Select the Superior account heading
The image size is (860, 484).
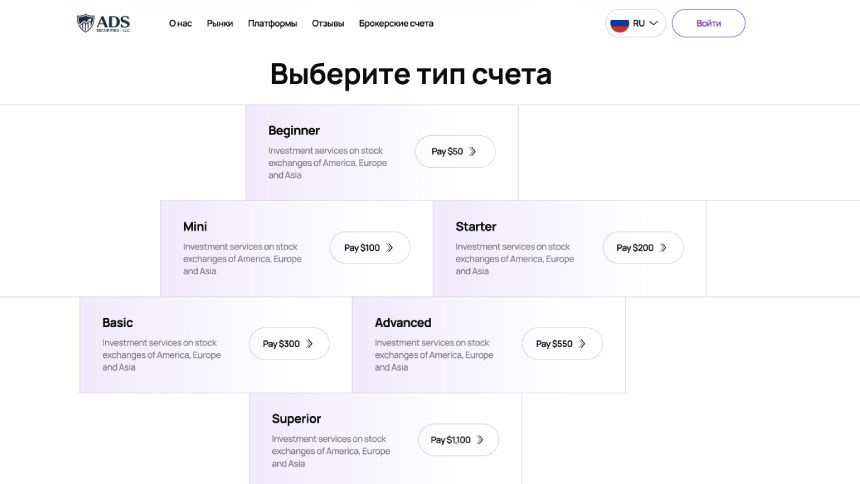[296, 419]
